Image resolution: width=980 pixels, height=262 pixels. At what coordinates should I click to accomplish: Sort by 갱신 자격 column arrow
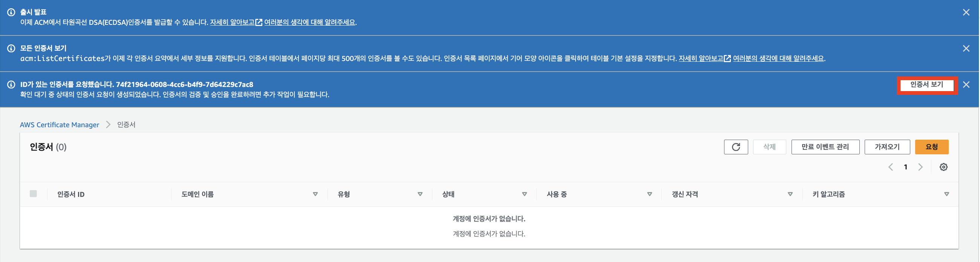pos(791,194)
